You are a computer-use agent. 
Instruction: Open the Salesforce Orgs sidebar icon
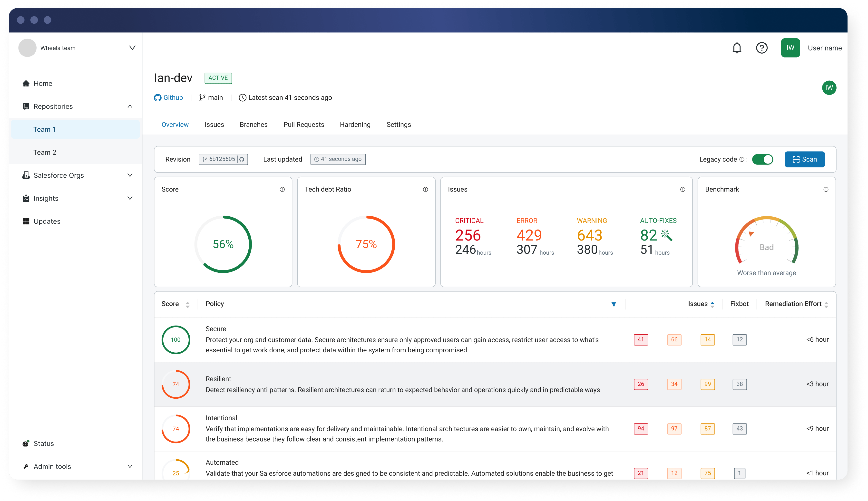tap(26, 175)
